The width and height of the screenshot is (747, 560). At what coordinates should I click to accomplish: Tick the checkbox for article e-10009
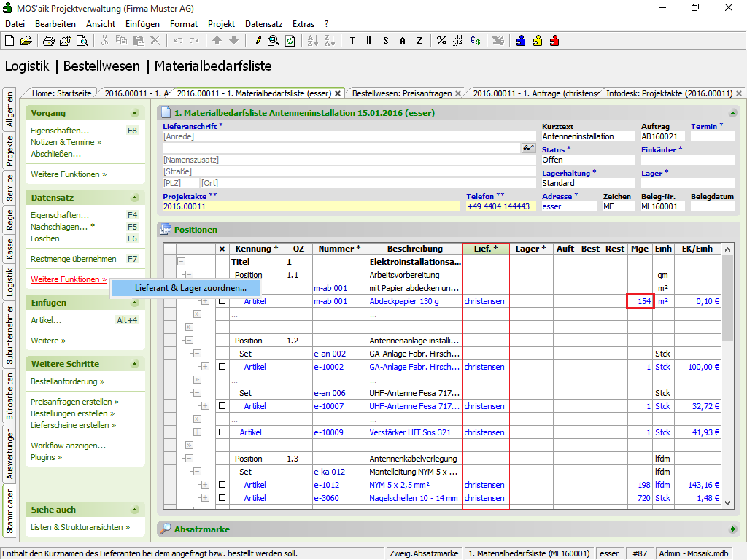222,432
